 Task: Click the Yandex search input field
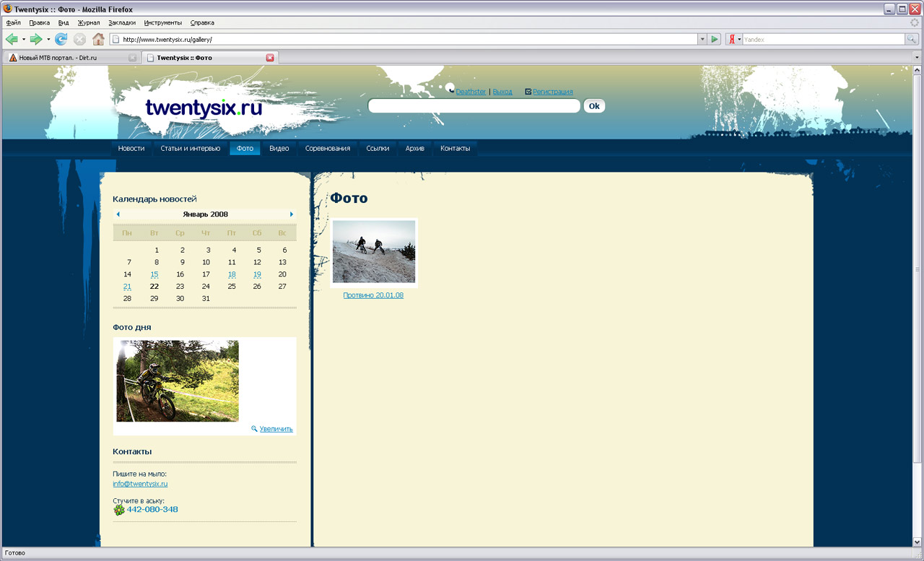(823, 39)
